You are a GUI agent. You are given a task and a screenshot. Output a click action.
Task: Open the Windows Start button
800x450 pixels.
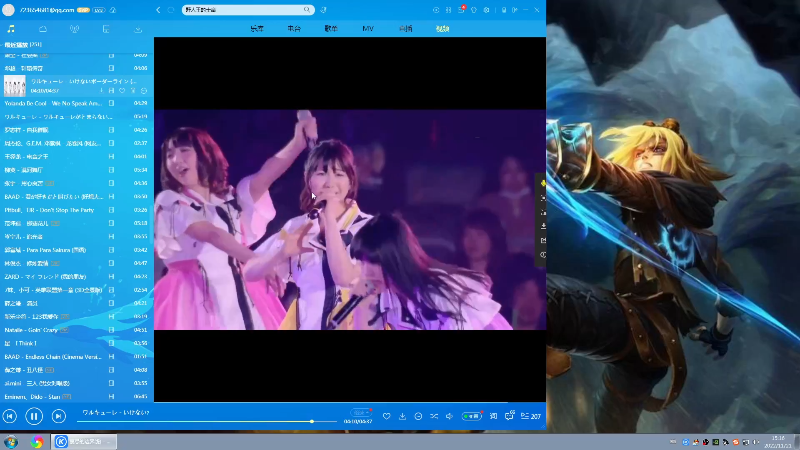11,442
